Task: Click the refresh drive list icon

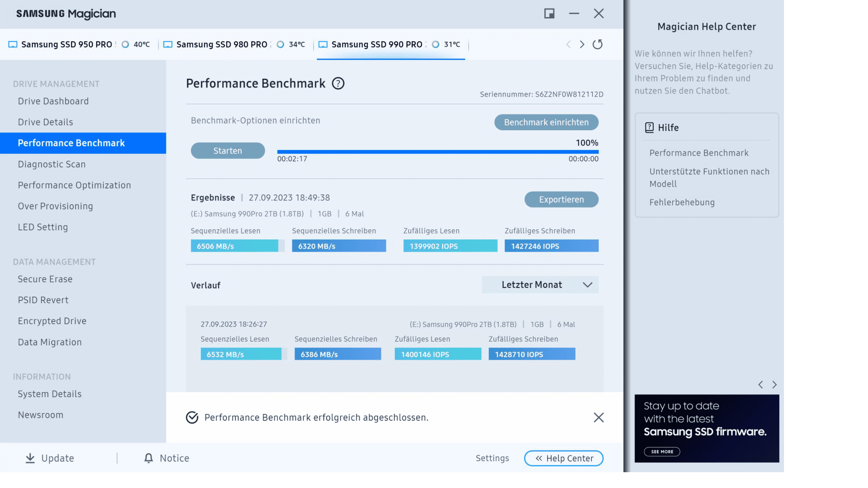Action: point(598,44)
